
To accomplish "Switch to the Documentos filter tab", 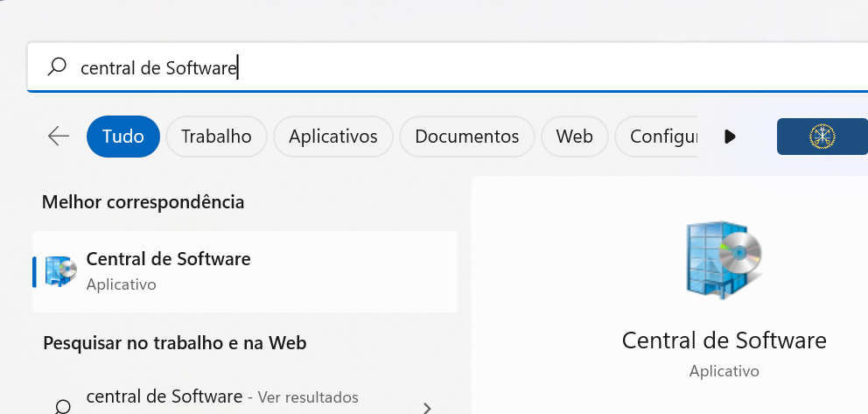I will tap(467, 137).
